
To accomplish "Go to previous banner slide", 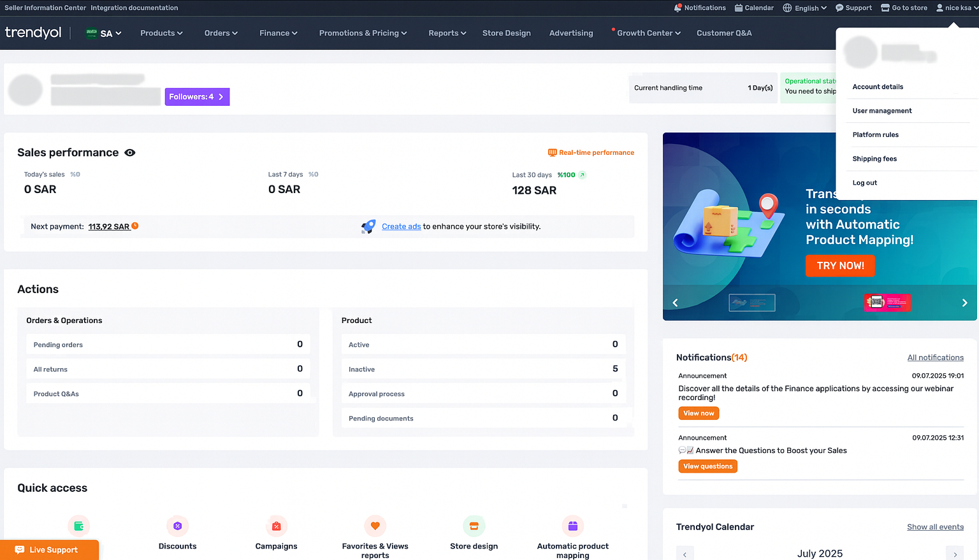I will (675, 303).
